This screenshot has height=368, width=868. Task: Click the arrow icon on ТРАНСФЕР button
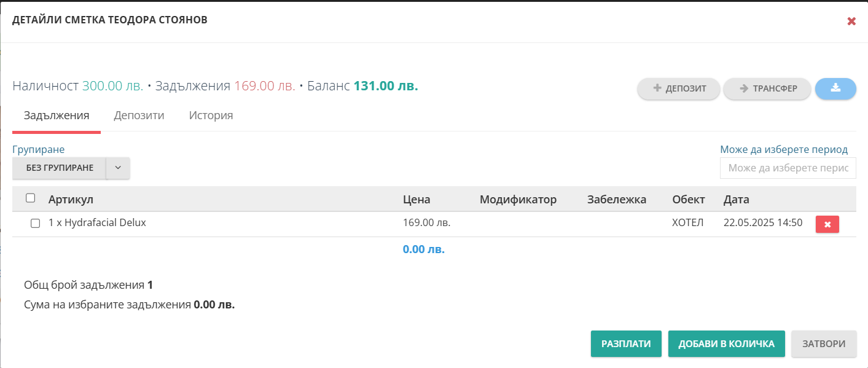(x=743, y=88)
